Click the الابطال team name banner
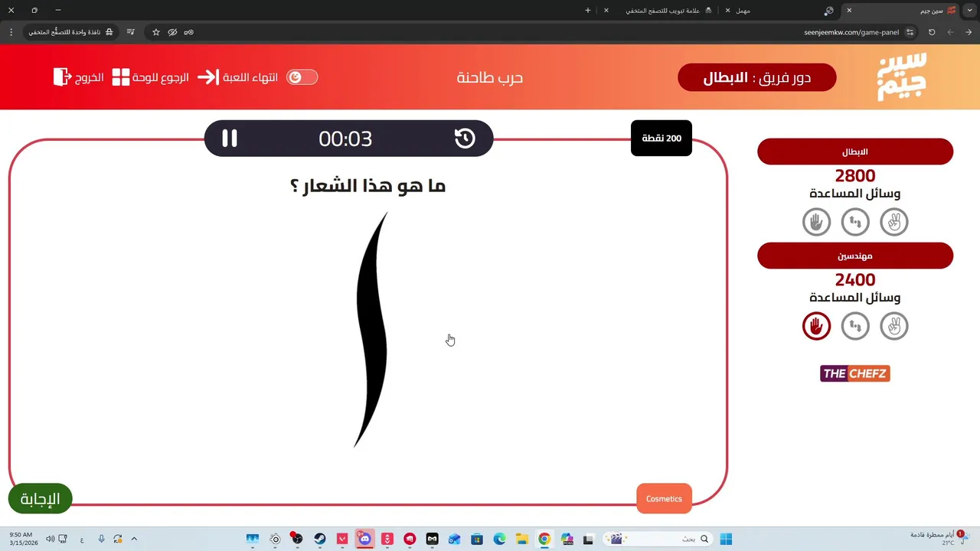Viewport: 980px width, 551px height. coord(855,152)
